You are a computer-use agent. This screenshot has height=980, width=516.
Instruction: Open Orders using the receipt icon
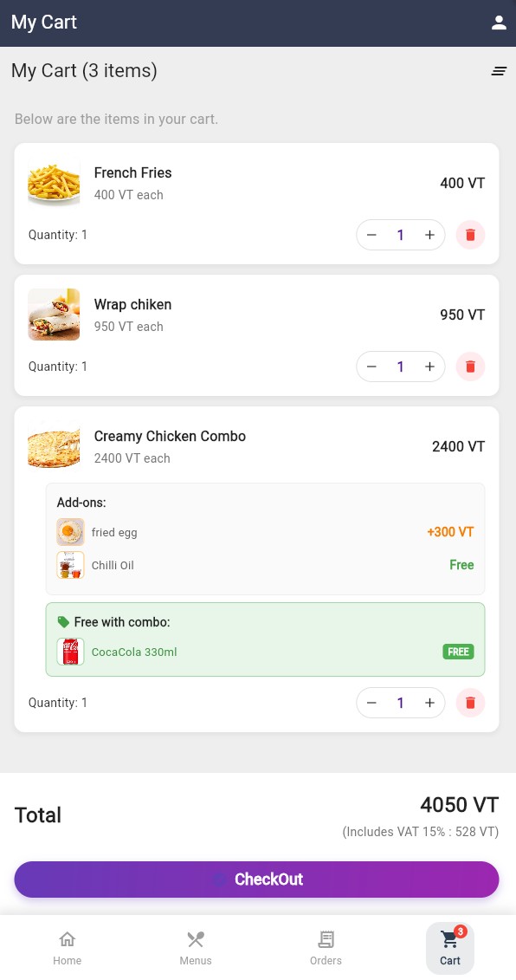[326, 939]
